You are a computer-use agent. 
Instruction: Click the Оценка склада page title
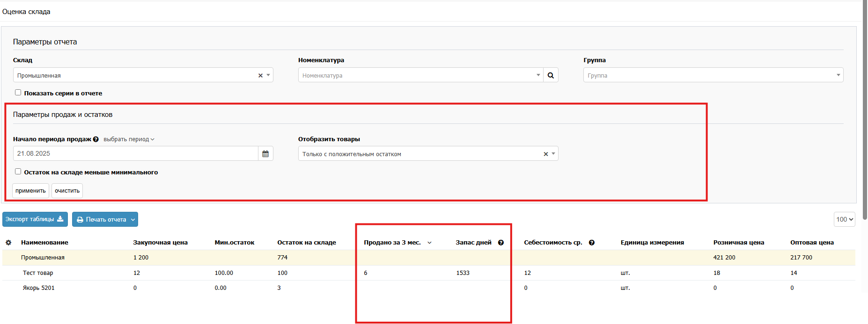click(x=26, y=12)
